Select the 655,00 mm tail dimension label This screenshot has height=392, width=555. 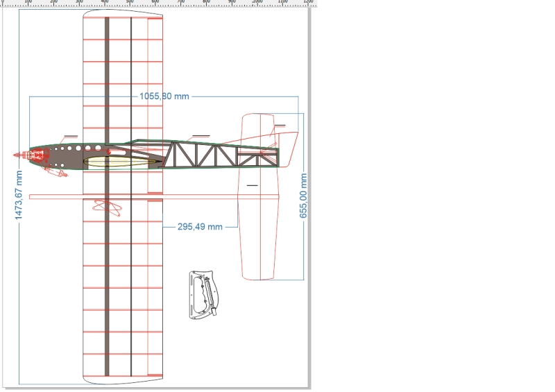[303, 196]
